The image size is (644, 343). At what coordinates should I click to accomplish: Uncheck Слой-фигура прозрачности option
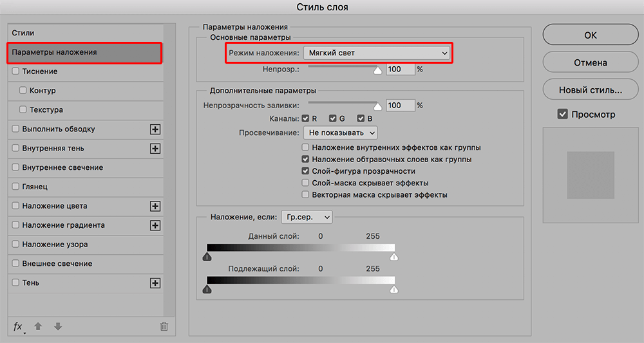(x=305, y=171)
